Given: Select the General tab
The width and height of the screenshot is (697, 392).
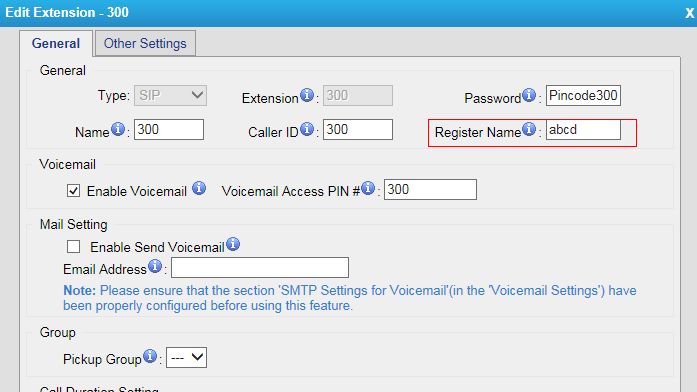Looking at the screenshot, I should (56, 43).
